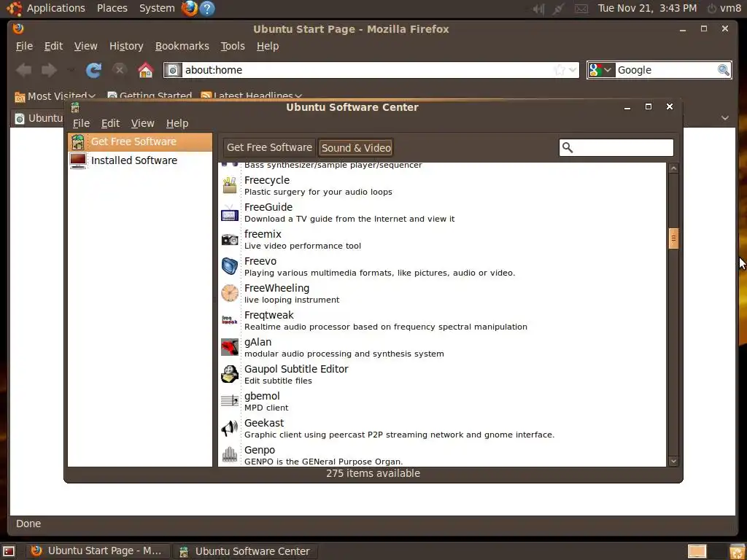Viewport: 747px width, 560px height.
Task: Click Firefox reload button
Action: tap(93, 71)
